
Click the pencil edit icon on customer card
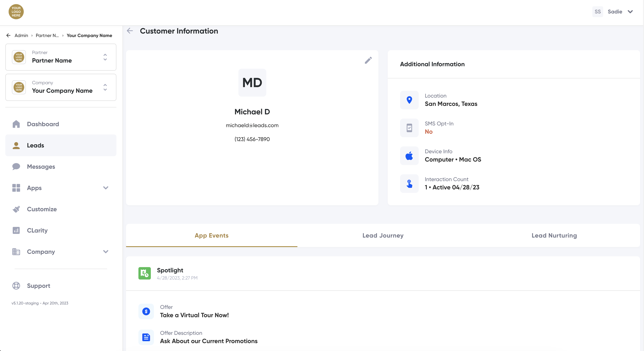[368, 60]
